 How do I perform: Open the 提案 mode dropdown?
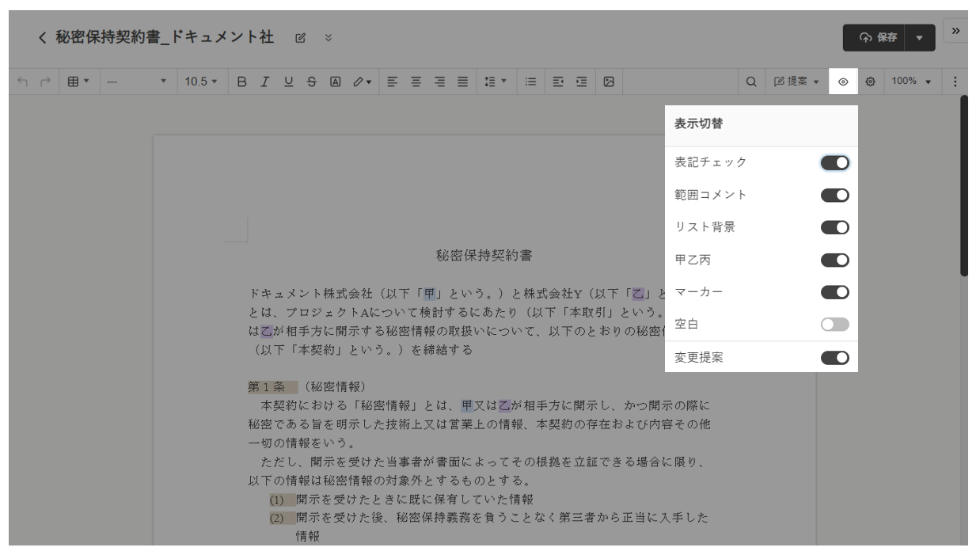[x=798, y=82]
